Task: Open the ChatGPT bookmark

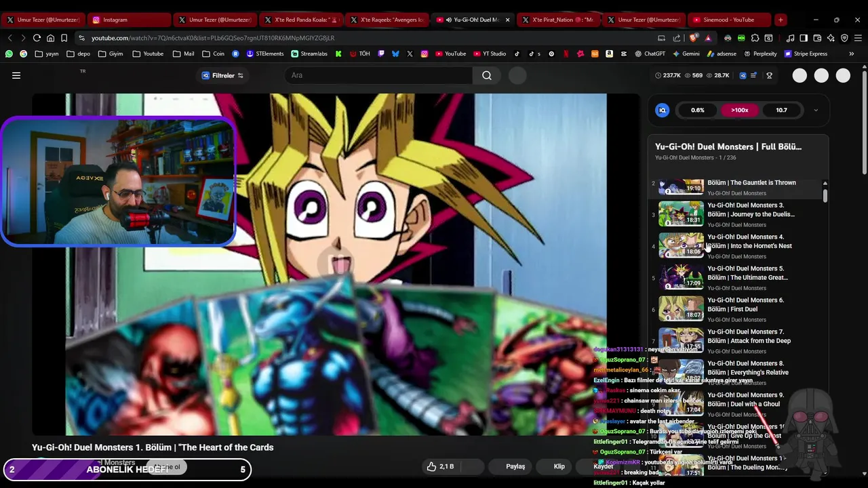Action: point(650,54)
